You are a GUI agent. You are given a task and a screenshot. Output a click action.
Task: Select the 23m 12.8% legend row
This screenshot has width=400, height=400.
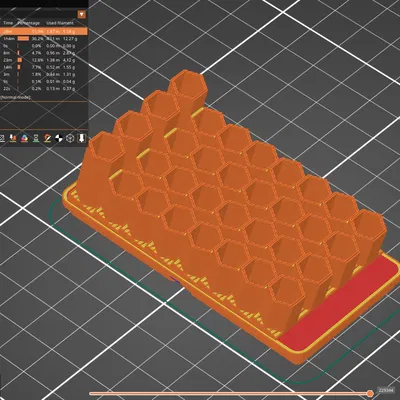[x=44, y=60]
